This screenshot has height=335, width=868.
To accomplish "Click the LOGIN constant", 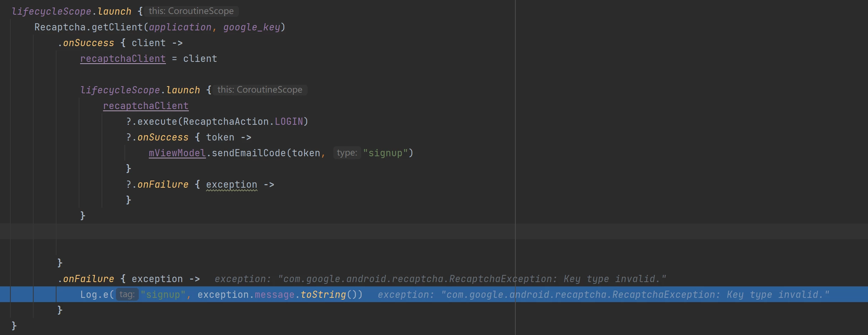I will tap(289, 122).
